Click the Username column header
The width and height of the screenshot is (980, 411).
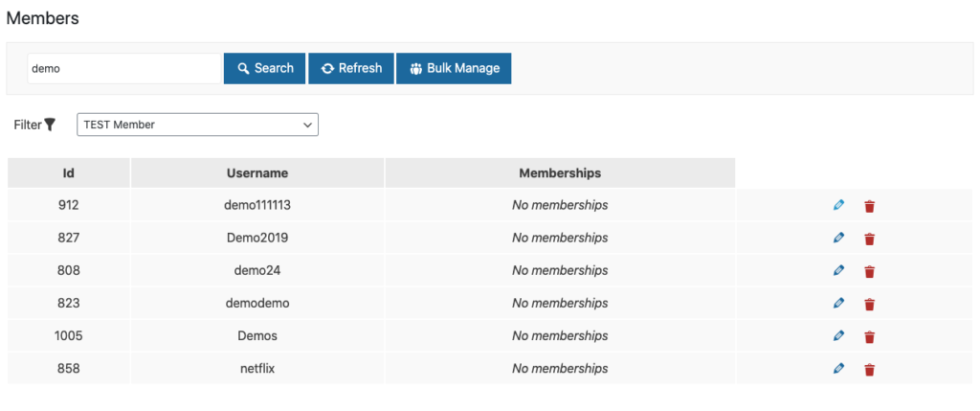(x=257, y=173)
